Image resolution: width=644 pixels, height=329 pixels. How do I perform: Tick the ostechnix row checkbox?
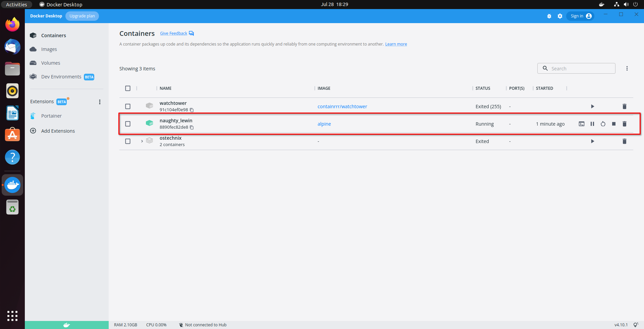click(128, 141)
